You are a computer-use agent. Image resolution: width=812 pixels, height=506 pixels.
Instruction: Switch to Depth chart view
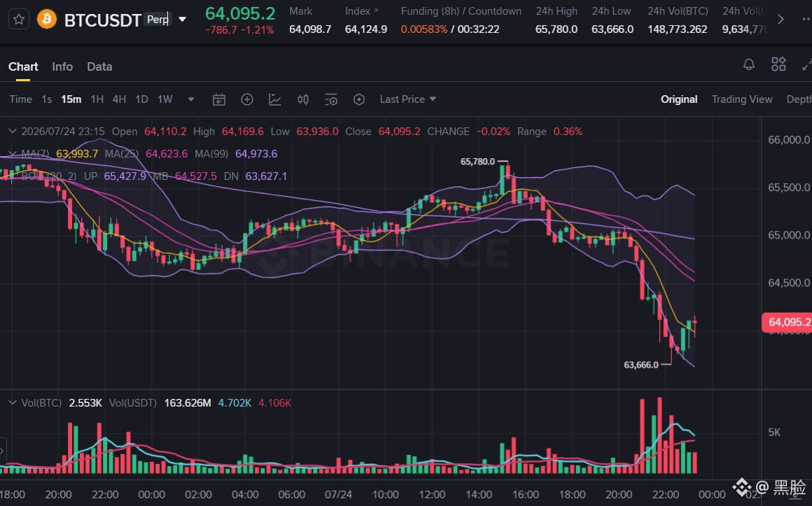[x=799, y=99]
